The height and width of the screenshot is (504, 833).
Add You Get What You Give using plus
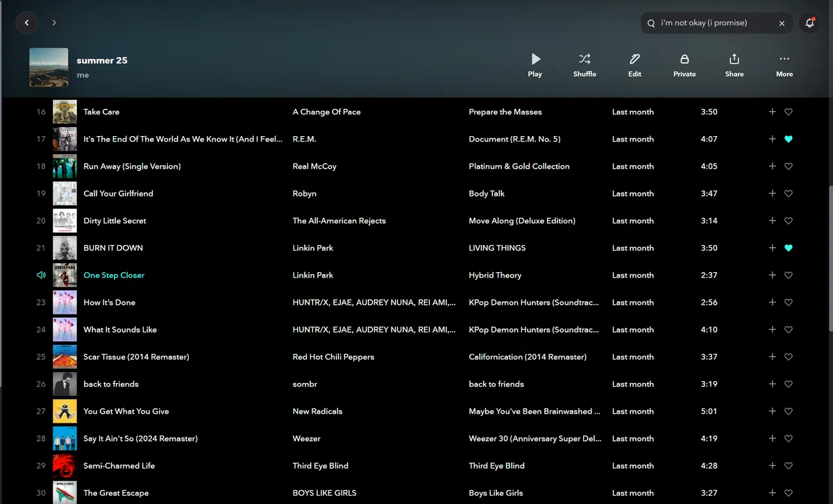pyautogui.click(x=772, y=411)
